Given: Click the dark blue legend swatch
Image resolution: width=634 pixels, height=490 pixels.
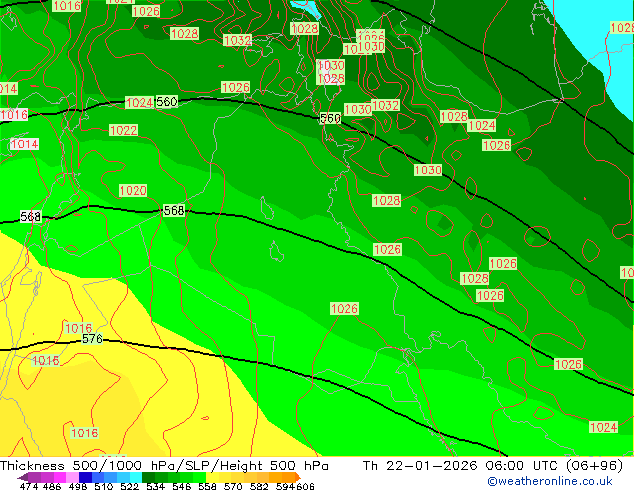Looking at the screenshot, I should coord(85,477).
